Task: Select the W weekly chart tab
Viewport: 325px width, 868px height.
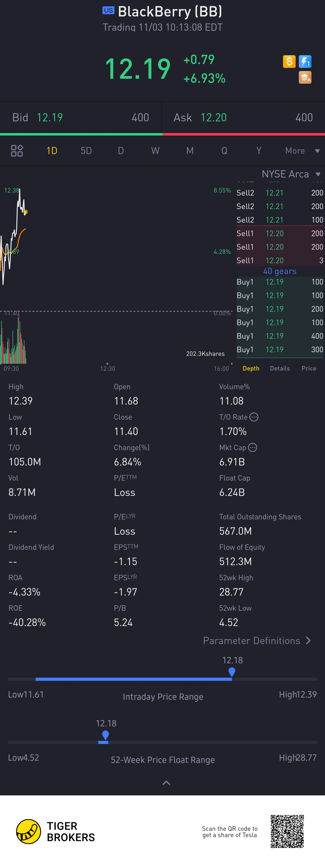Action: [x=155, y=151]
